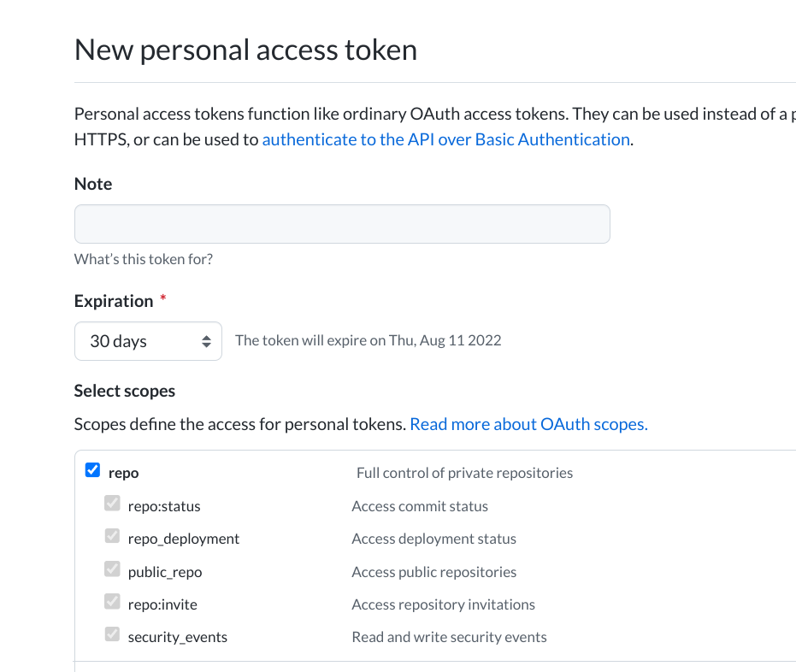796x672 pixels.
Task: Click the "New personal access token" heading
Action: (245, 50)
